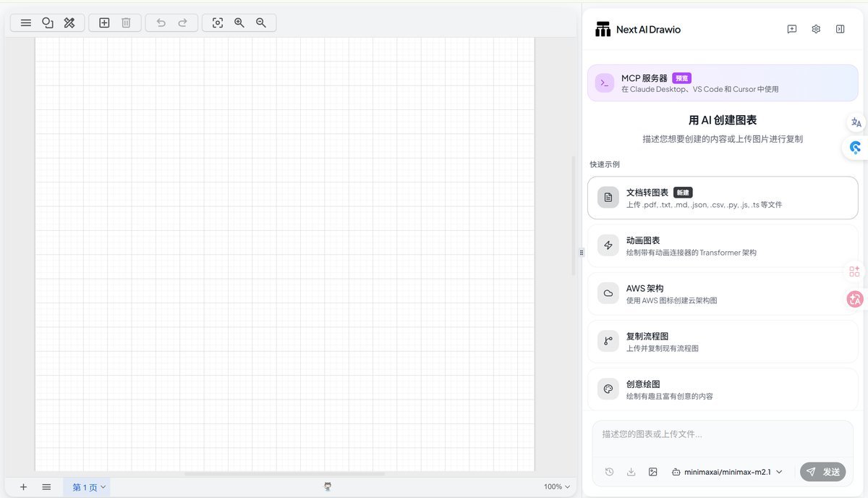Click the download diagram icon
The height and width of the screenshot is (498, 868).
pyautogui.click(x=631, y=472)
